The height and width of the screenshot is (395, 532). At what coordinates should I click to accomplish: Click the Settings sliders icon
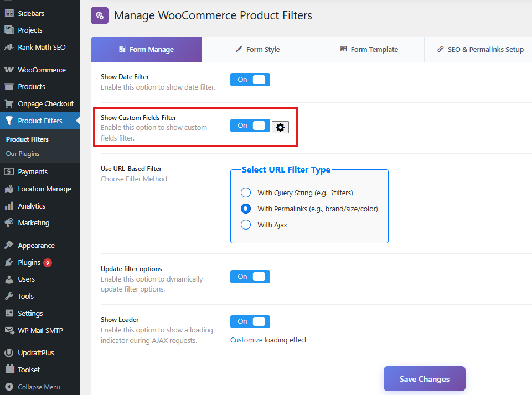tap(9, 313)
